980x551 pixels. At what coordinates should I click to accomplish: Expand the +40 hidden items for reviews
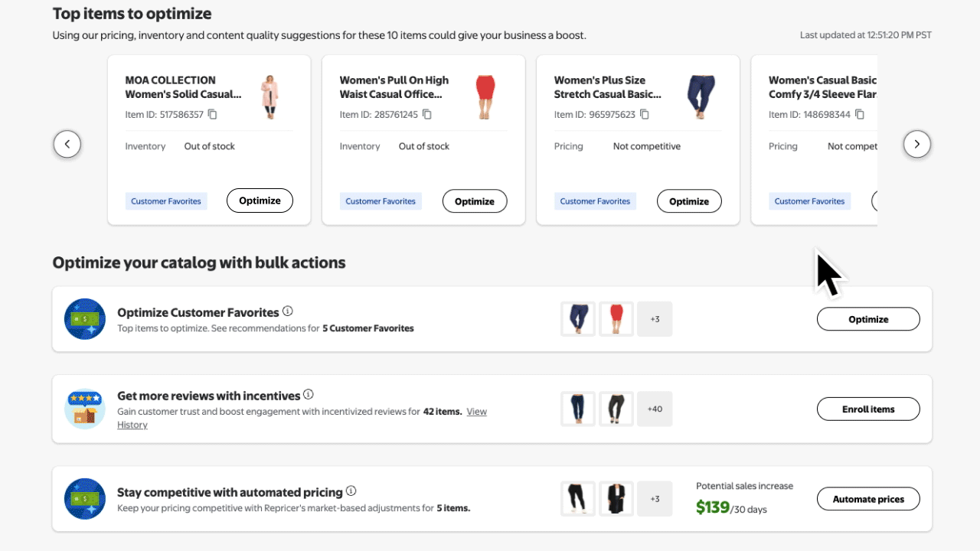(x=655, y=409)
